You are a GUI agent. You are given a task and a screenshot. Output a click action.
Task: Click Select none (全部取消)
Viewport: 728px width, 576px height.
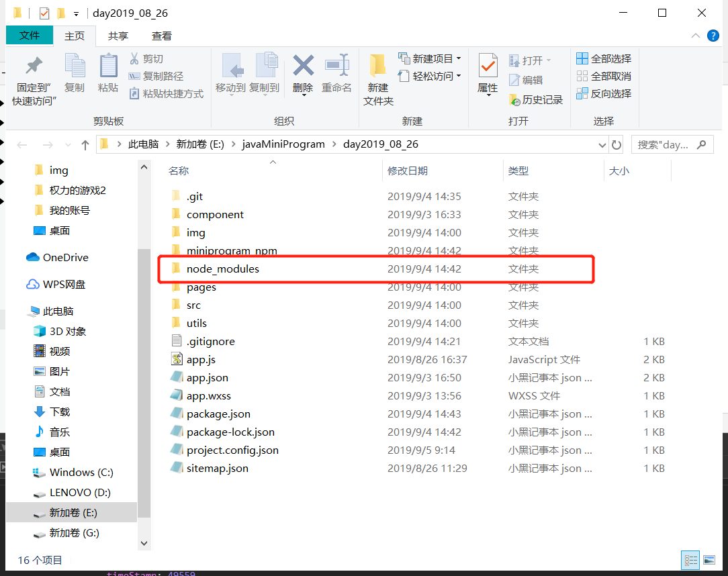click(x=604, y=76)
